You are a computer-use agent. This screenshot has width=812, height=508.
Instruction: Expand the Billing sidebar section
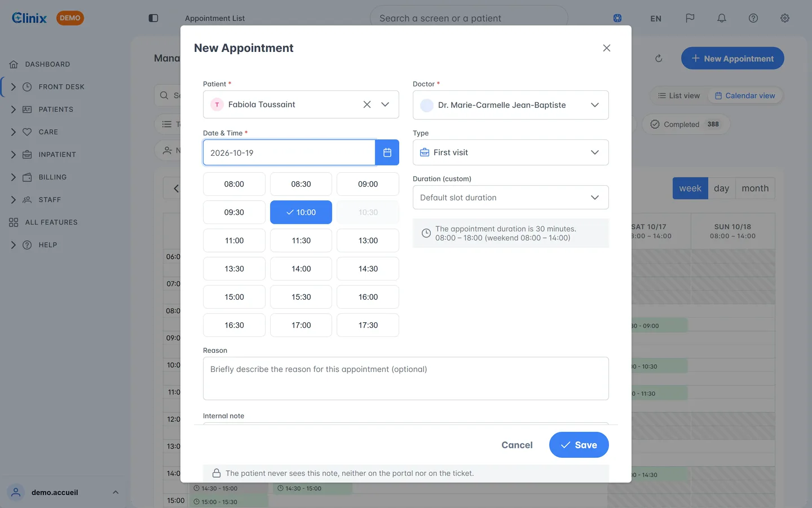(13, 177)
